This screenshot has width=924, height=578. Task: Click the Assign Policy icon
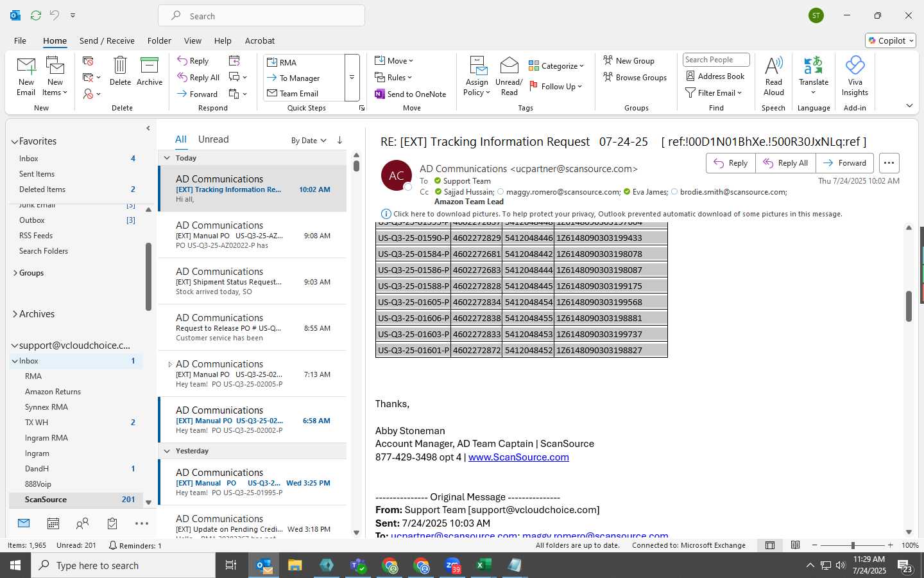tap(477, 66)
